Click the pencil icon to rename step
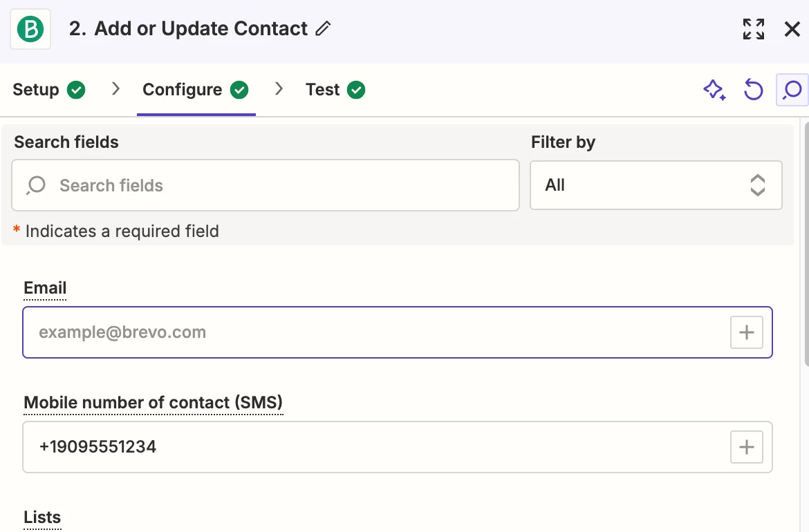The width and height of the screenshot is (809, 532). click(x=323, y=29)
